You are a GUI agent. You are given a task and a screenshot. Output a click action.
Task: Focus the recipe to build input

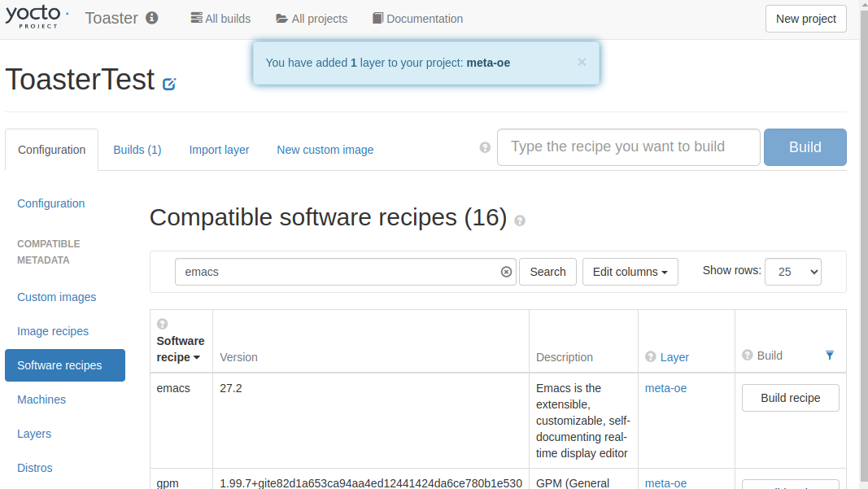pyautogui.click(x=628, y=147)
